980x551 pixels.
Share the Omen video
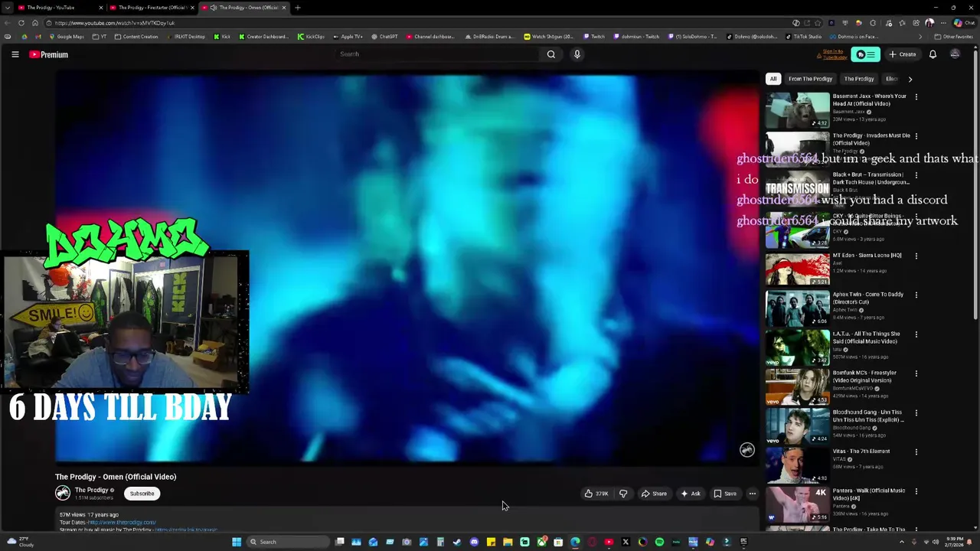click(654, 494)
